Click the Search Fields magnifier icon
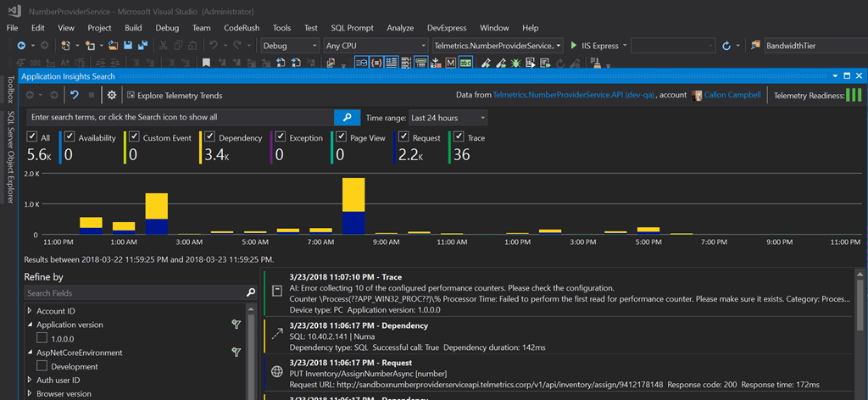This screenshot has width=868, height=400. point(251,293)
